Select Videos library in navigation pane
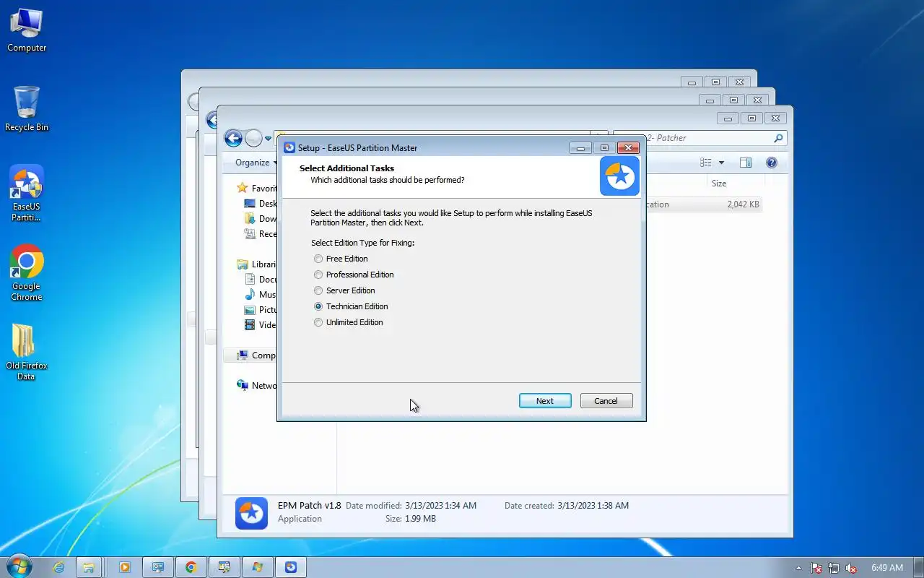This screenshot has width=924, height=578. [261, 325]
